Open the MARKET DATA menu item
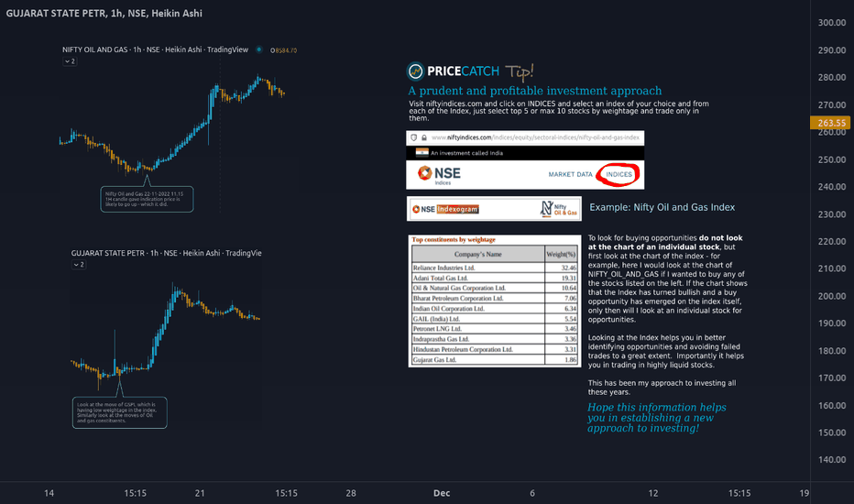 570,175
